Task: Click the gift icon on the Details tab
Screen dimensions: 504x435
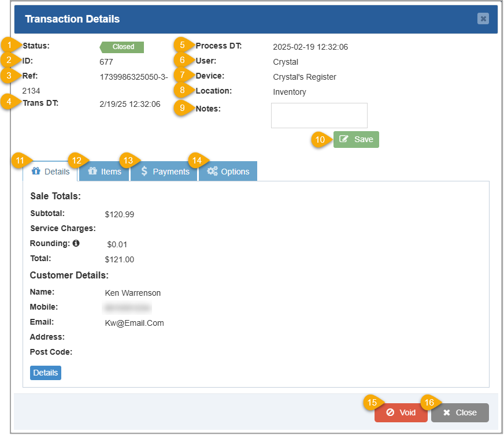Action: click(36, 171)
